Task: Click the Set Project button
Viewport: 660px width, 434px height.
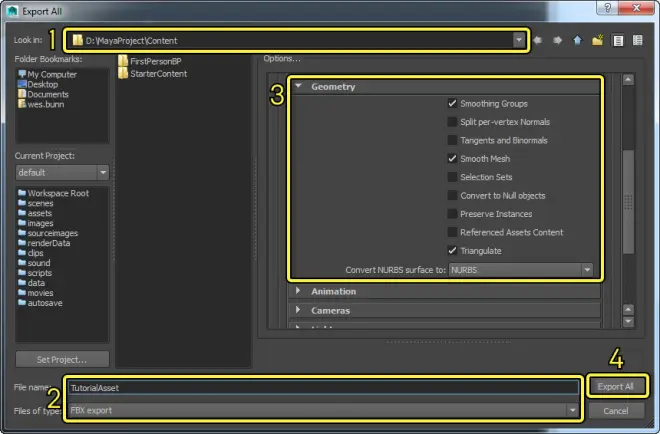Action: click(x=62, y=359)
